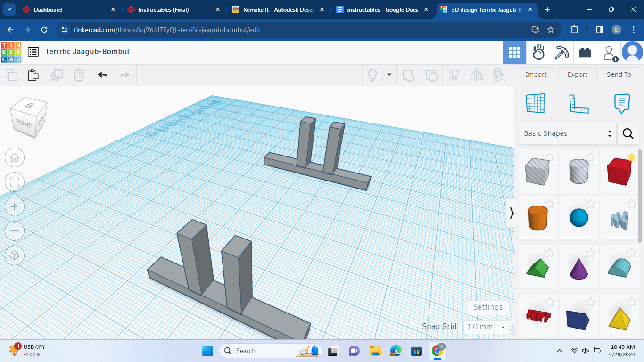
Task: Click the invite collaborator icon
Action: 611,53
